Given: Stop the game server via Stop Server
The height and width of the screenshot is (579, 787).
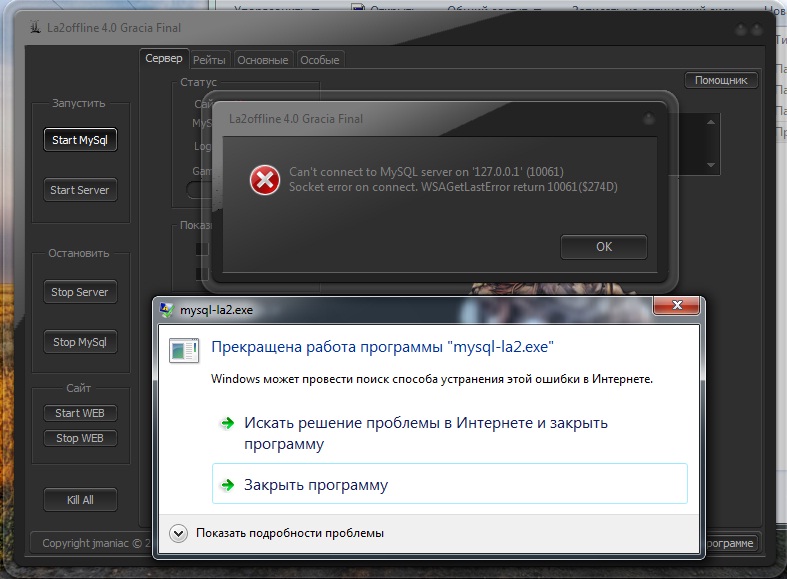Looking at the screenshot, I should (x=80, y=292).
